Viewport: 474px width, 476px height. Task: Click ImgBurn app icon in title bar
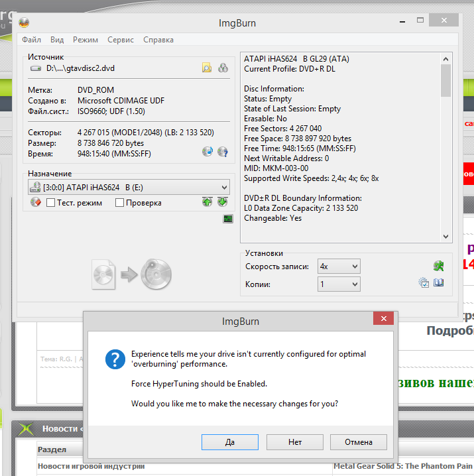click(24, 23)
